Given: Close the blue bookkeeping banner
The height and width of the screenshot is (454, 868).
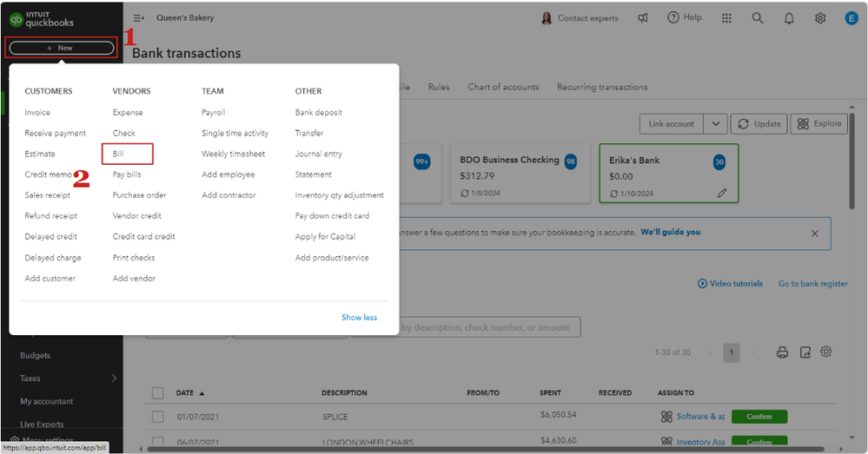Looking at the screenshot, I should [x=814, y=234].
